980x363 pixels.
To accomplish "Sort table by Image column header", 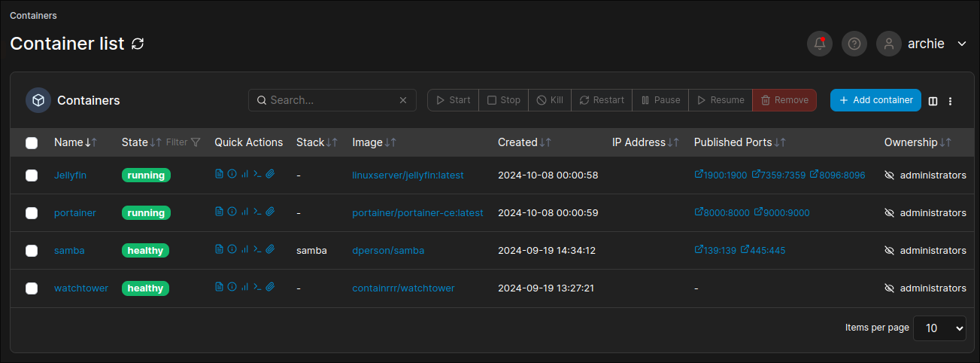I will click(x=375, y=142).
